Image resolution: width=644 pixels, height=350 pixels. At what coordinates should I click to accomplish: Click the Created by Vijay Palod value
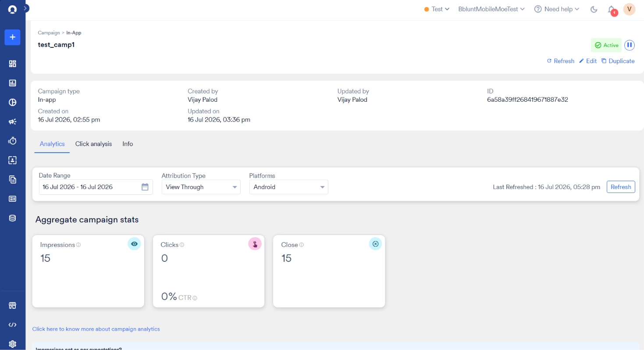pos(203,100)
